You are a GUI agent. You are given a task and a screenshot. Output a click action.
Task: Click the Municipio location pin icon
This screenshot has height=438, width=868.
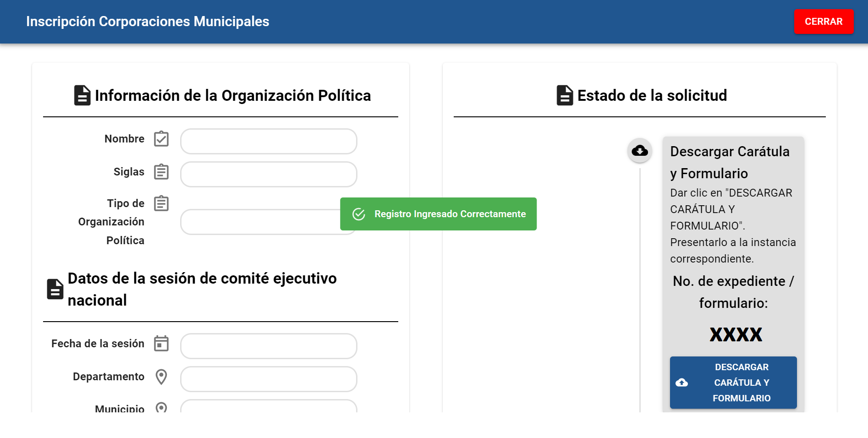[161, 407]
